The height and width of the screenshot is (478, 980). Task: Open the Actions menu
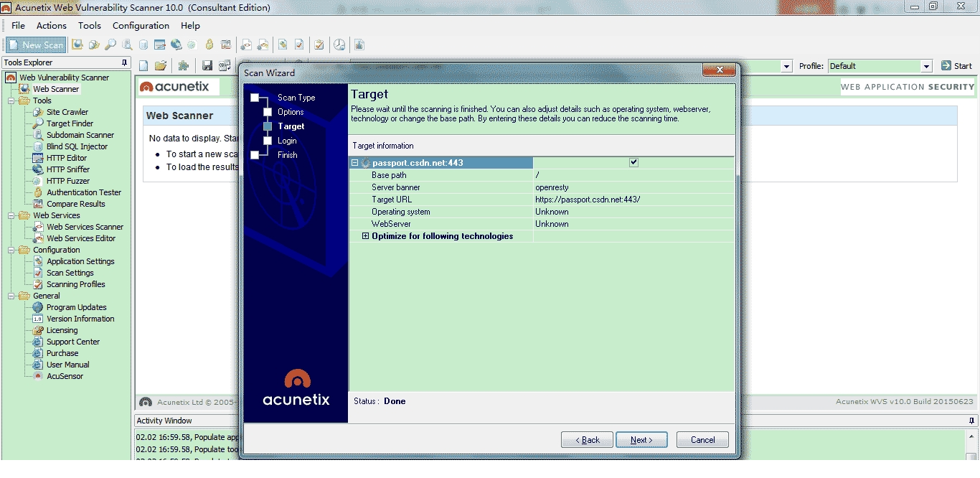tap(52, 25)
